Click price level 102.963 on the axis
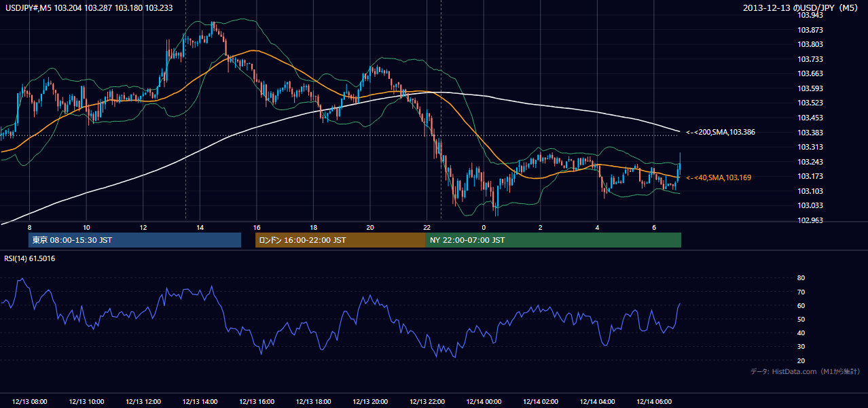This screenshot has height=408, width=868. tap(810, 220)
